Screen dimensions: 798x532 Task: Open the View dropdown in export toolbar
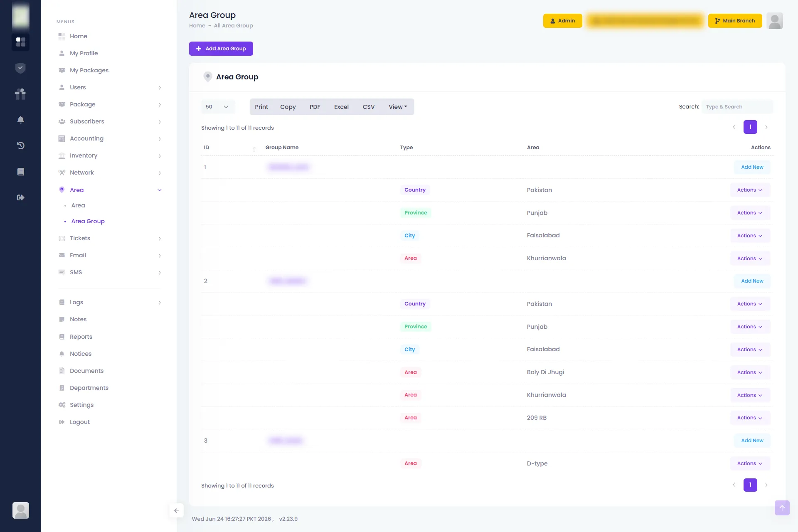click(x=398, y=107)
